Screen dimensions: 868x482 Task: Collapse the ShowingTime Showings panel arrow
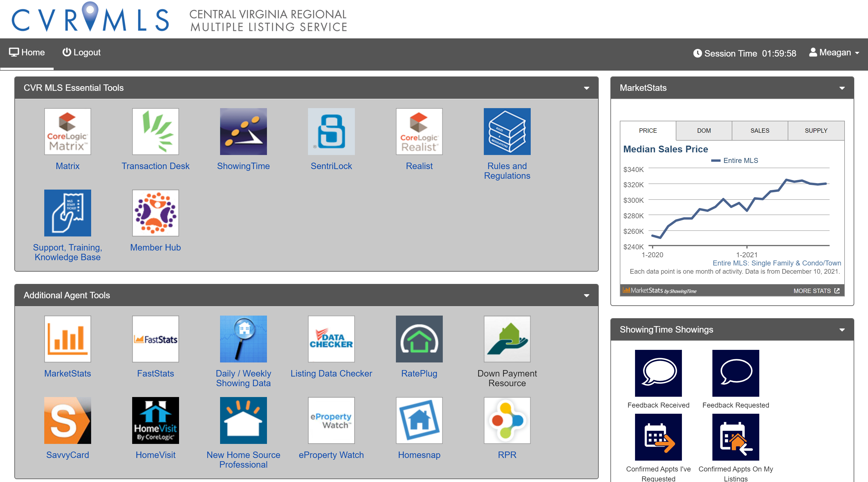point(842,330)
